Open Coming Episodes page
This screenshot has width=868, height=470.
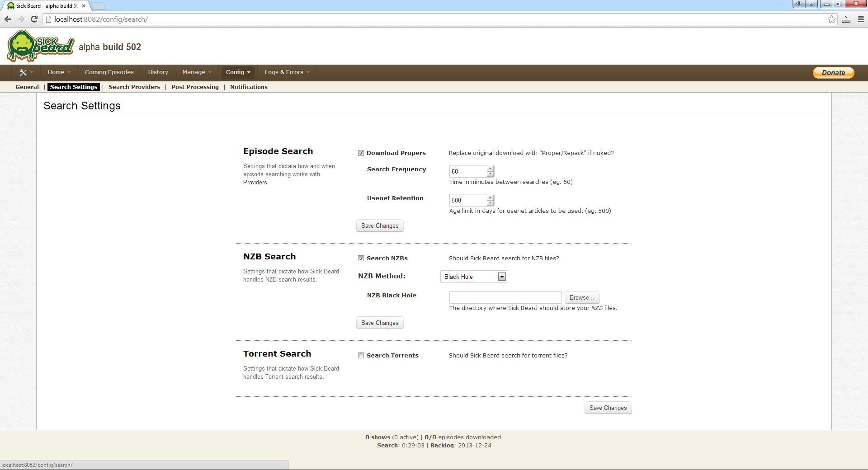tap(109, 72)
